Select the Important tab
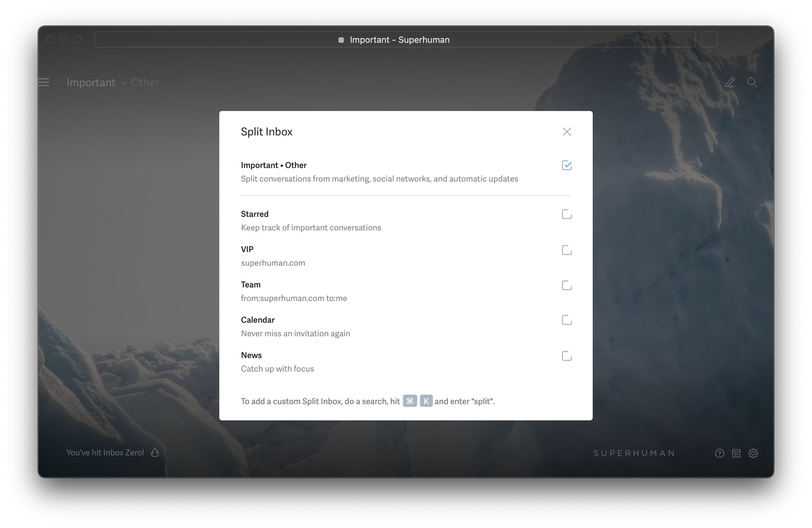The width and height of the screenshot is (812, 528). [x=91, y=82]
